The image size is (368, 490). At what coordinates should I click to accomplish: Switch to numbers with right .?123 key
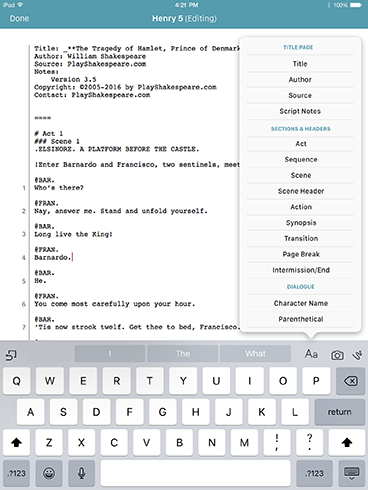tap(314, 473)
